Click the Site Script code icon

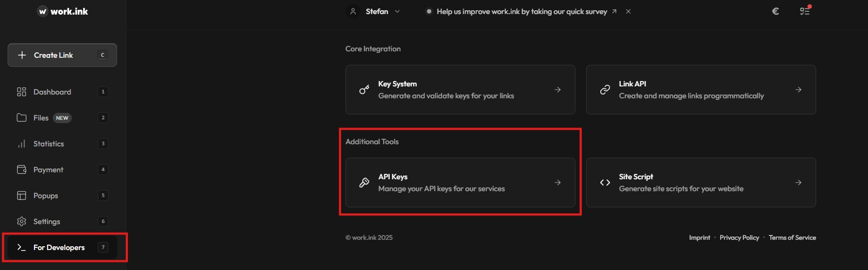coord(605,183)
